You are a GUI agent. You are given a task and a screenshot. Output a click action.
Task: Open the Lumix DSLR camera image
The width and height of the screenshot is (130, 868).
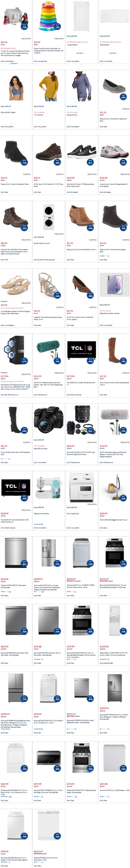49,419
